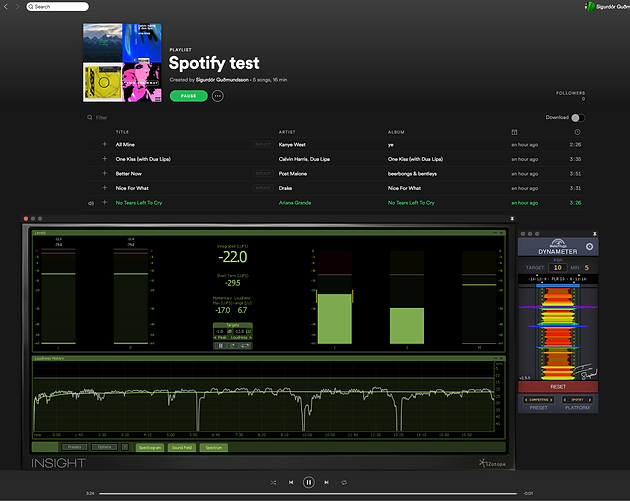Image resolution: width=630 pixels, height=501 pixels.
Task: Sort playlist by ALBUM column header
Action: [396, 132]
